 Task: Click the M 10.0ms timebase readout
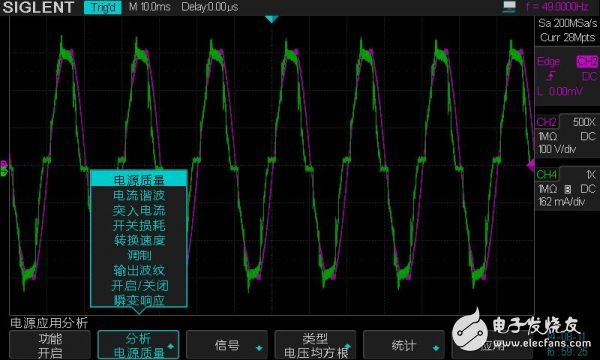(150, 7)
